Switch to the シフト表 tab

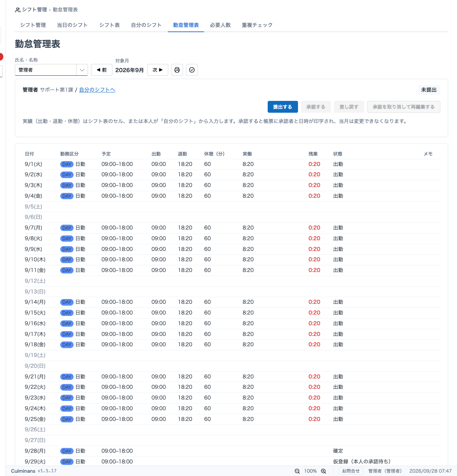[x=109, y=25]
